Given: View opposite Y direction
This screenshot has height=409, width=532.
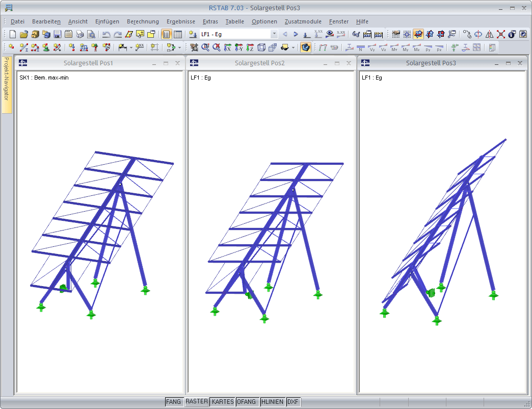Looking at the screenshot, I should (239, 47).
